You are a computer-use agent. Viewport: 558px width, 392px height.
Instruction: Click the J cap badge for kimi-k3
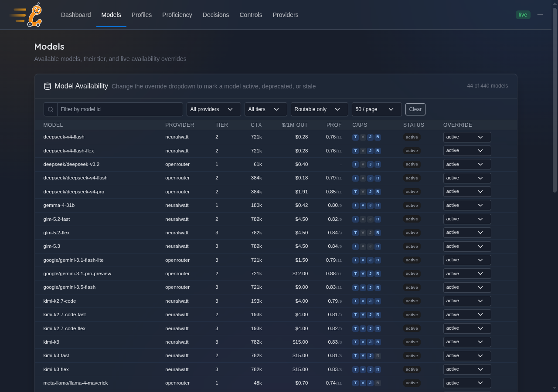point(370,342)
